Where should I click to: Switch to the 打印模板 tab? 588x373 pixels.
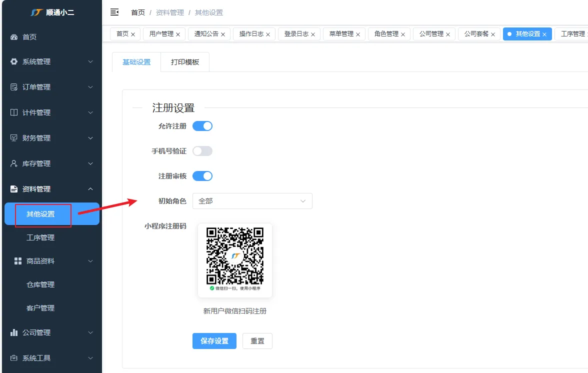[185, 62]
